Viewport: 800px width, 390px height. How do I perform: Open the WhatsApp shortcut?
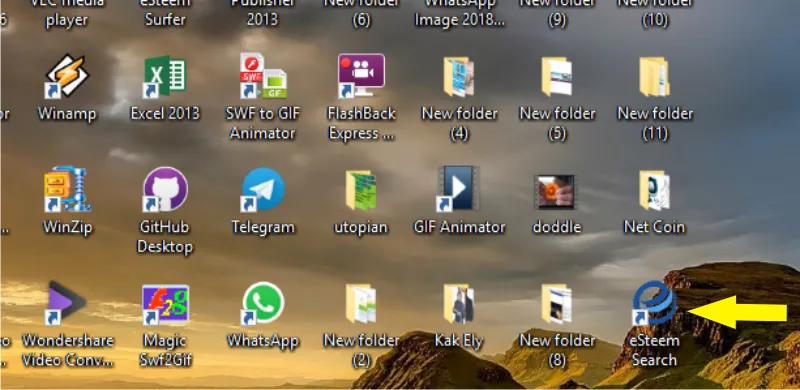point(263,303)
